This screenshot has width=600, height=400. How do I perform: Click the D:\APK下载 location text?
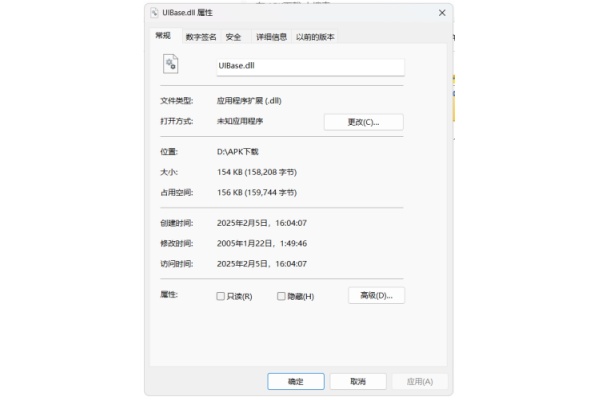[238, 152]
